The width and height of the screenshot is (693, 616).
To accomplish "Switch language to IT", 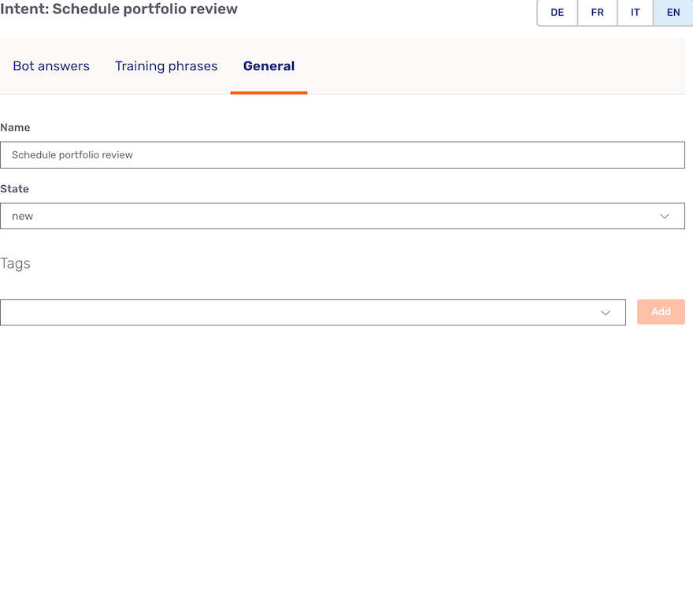I will (x=635, y=13).
